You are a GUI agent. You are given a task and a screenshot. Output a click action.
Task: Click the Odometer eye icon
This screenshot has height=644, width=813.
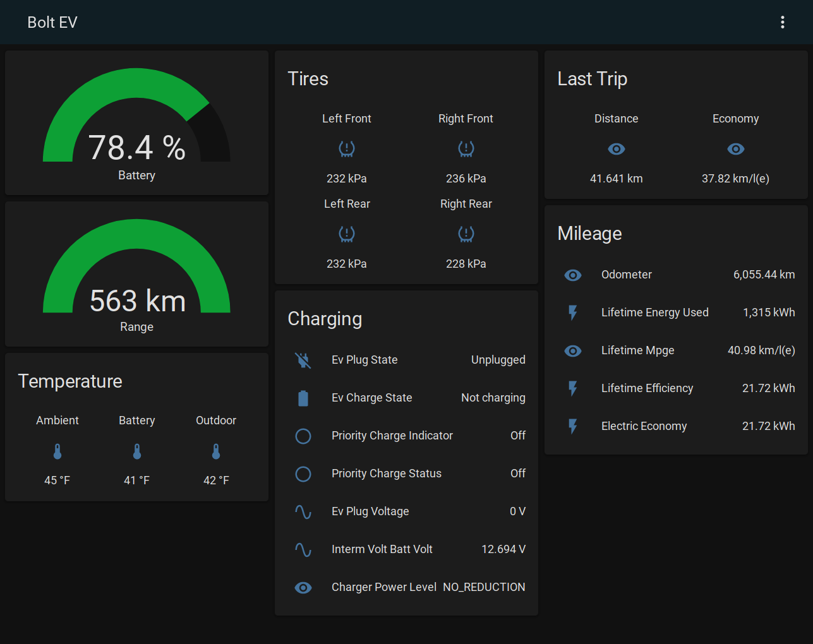(573, 275)
